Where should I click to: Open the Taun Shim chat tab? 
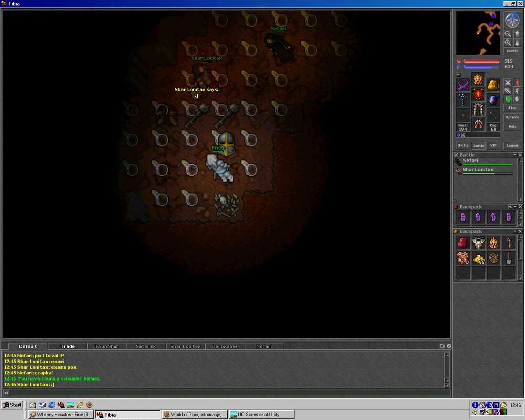coord(107,346)
